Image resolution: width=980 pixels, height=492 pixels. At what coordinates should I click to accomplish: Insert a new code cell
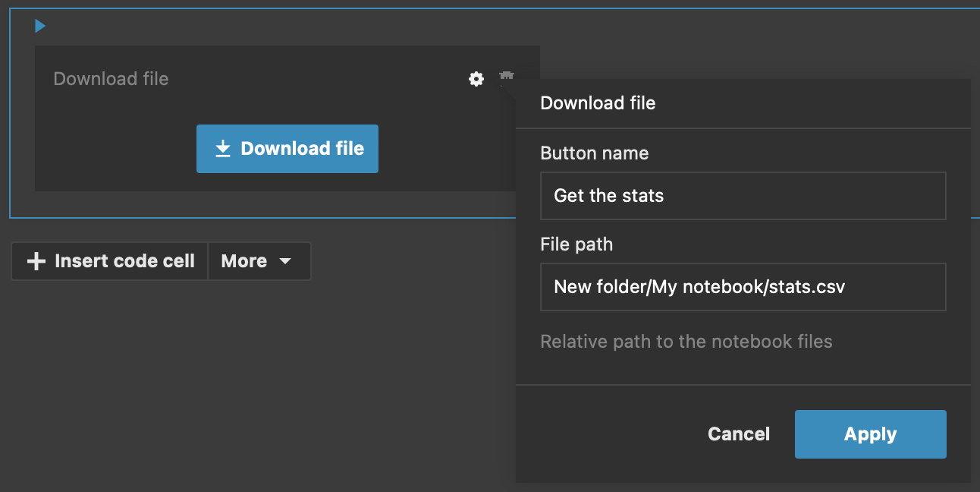[109, 261]
